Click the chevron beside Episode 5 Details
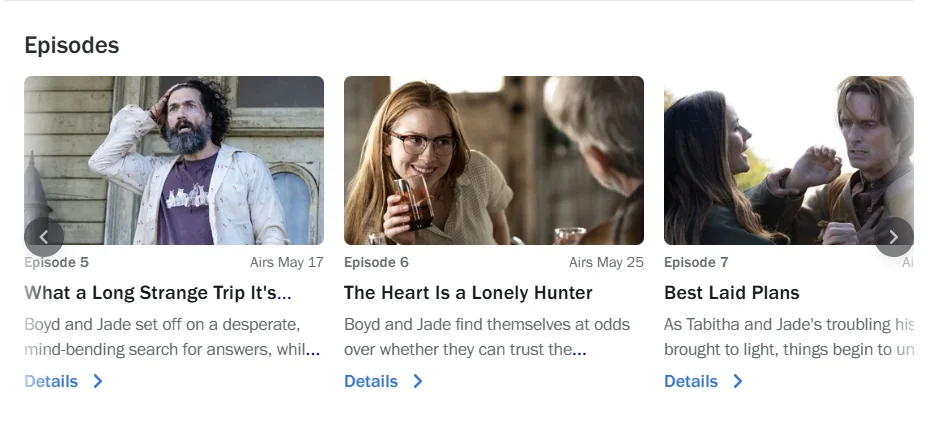This screenshot has height=425, width=929. point(98,381)
